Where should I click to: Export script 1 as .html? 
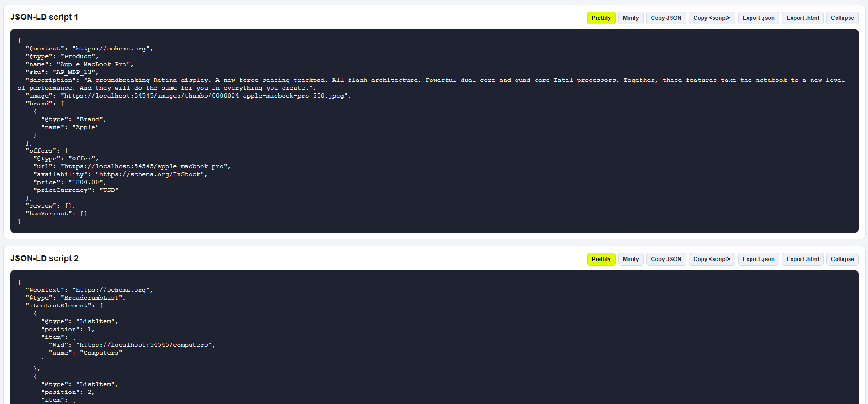(803, 18)
